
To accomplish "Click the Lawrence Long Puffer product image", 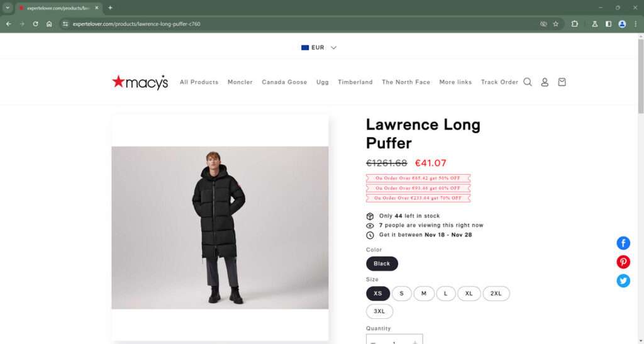I will click(x=220, y=228).
